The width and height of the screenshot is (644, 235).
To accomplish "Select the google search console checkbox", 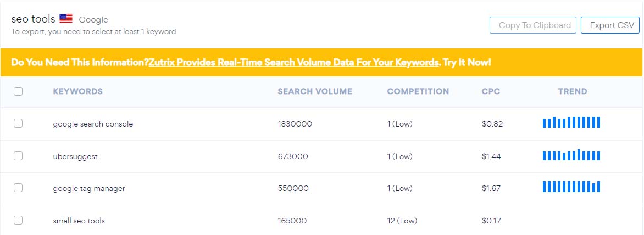I will pyautogui.click(x=18, y=123).
